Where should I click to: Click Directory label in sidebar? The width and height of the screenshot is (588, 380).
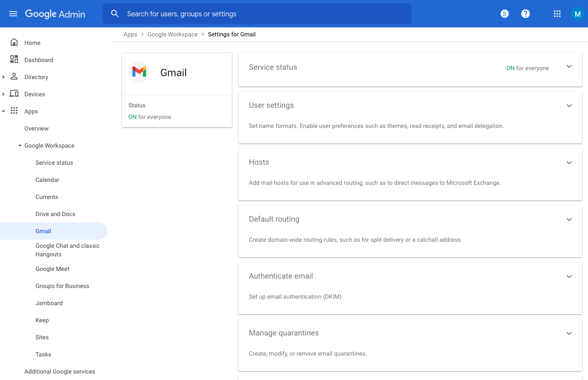[36, 77]
